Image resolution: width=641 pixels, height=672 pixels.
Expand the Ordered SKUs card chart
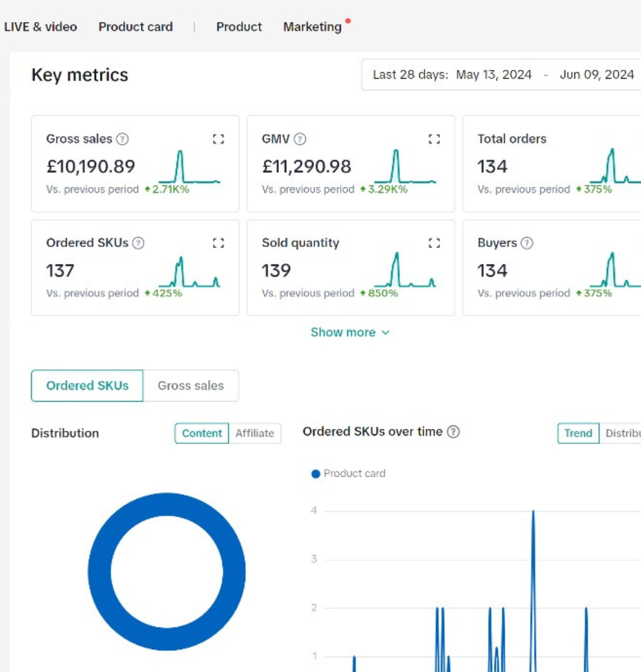[x=218, y=243]
